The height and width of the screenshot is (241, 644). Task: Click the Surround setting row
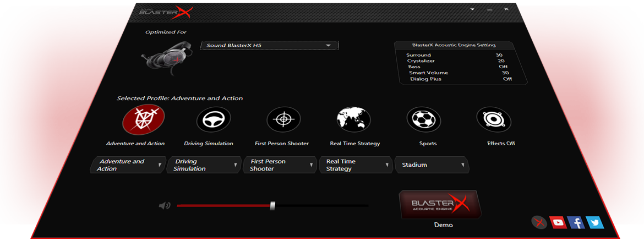455,55
